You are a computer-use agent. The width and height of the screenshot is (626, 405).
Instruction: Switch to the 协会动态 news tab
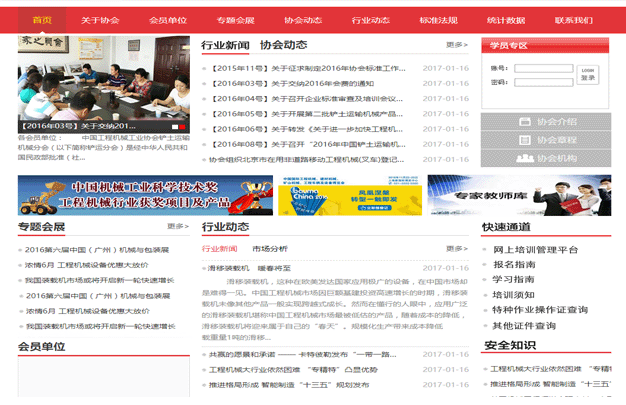tap(283, 45)
